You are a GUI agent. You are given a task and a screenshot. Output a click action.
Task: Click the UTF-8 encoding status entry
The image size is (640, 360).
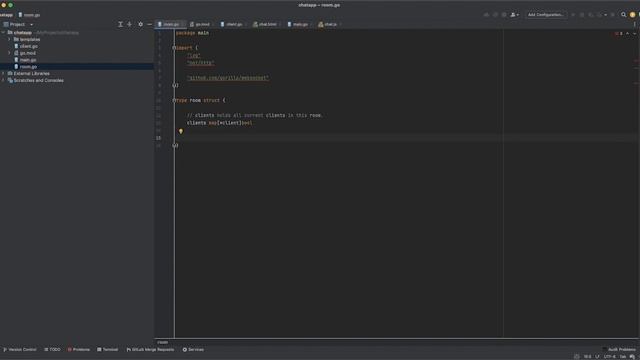pyautogui.click(x=609, y=356)
